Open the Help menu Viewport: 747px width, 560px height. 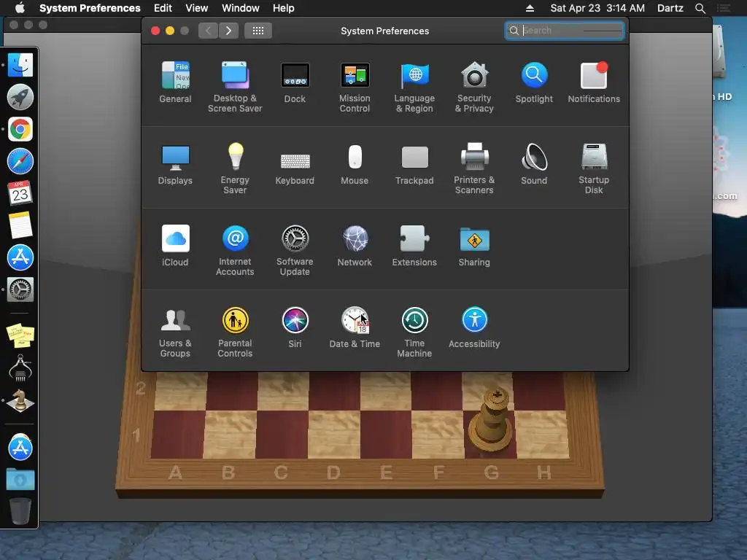pos(284,8)
